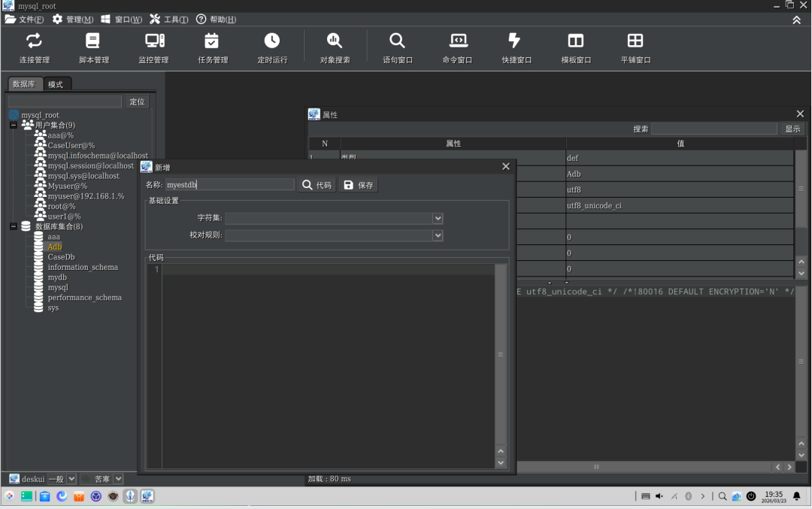Click the 属性 column header

click(x=453, y=144)
